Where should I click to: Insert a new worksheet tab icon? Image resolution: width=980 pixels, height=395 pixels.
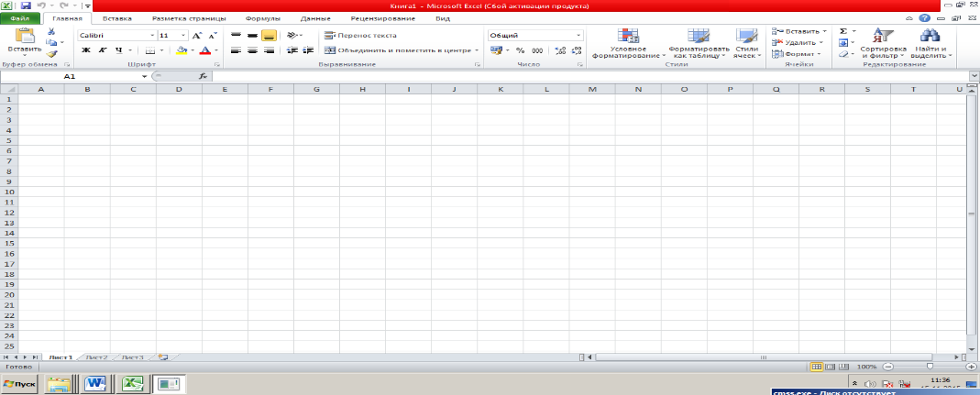tap(163, 357)
